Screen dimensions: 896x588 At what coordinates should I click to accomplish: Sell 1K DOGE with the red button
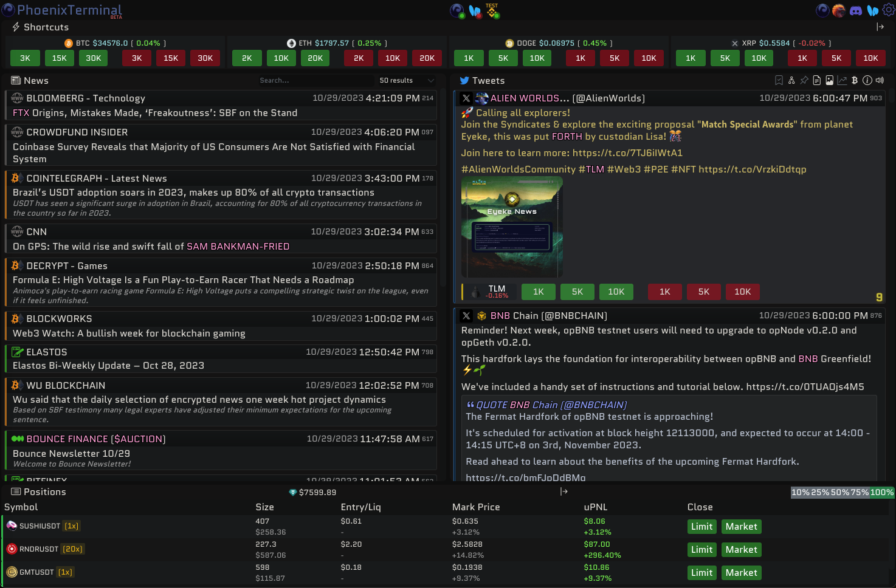pos(581,58)
